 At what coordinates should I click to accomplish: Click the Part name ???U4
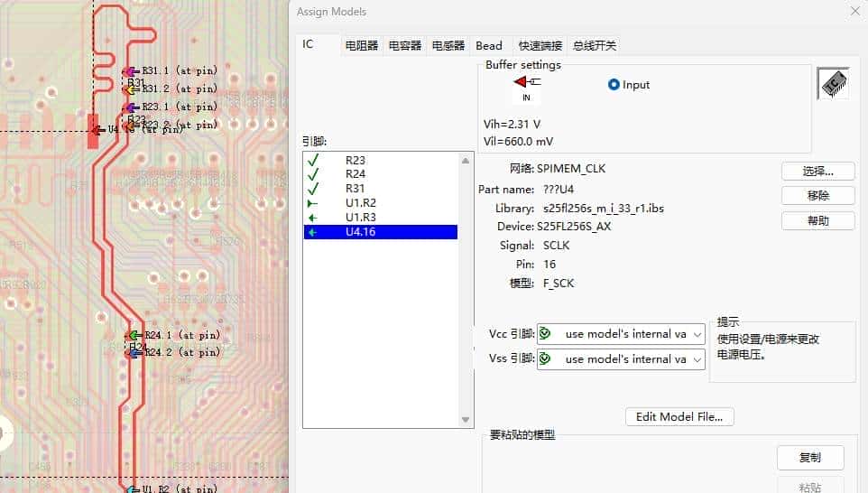[559, 190]
